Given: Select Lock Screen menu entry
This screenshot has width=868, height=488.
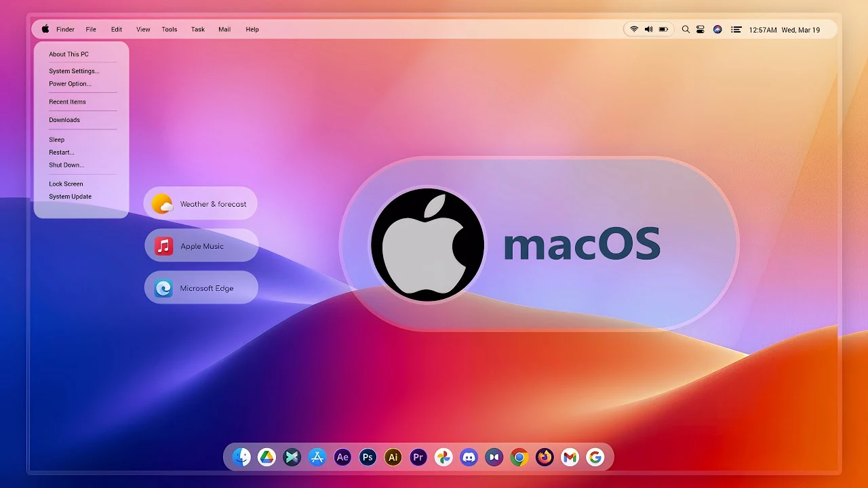Looking at the screenshot, I should click(x=66, y=184).
